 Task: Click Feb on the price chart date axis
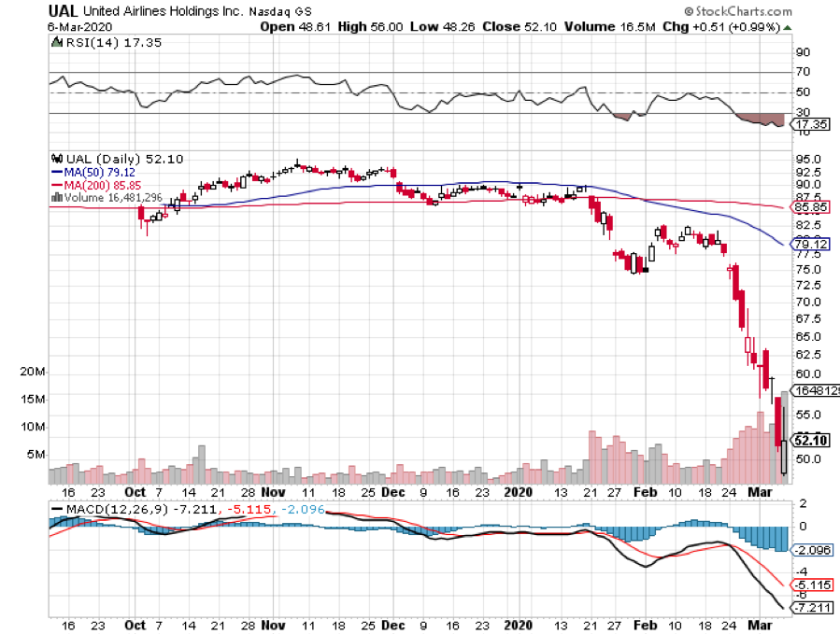pos(645,492)
